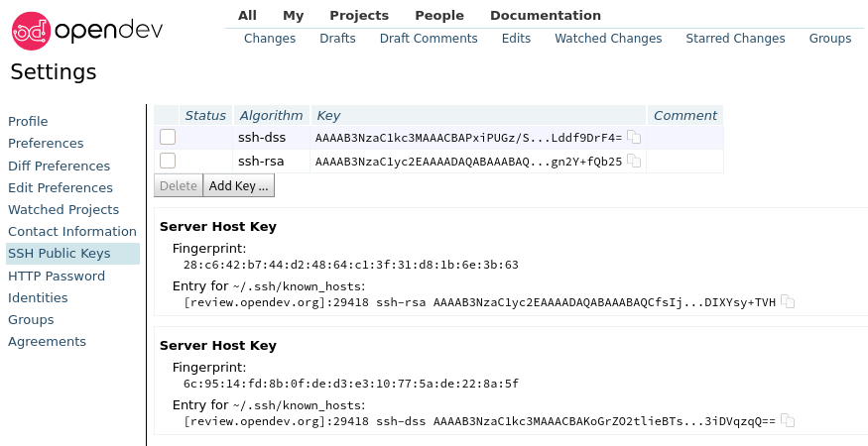Click the Delete button
The height and width of the screenshot is (446, 868).
(x=179, y=185)
